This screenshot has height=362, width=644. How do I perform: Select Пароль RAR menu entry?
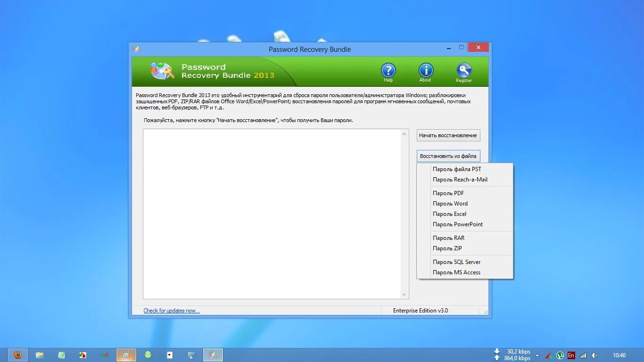tap(465, 238)
